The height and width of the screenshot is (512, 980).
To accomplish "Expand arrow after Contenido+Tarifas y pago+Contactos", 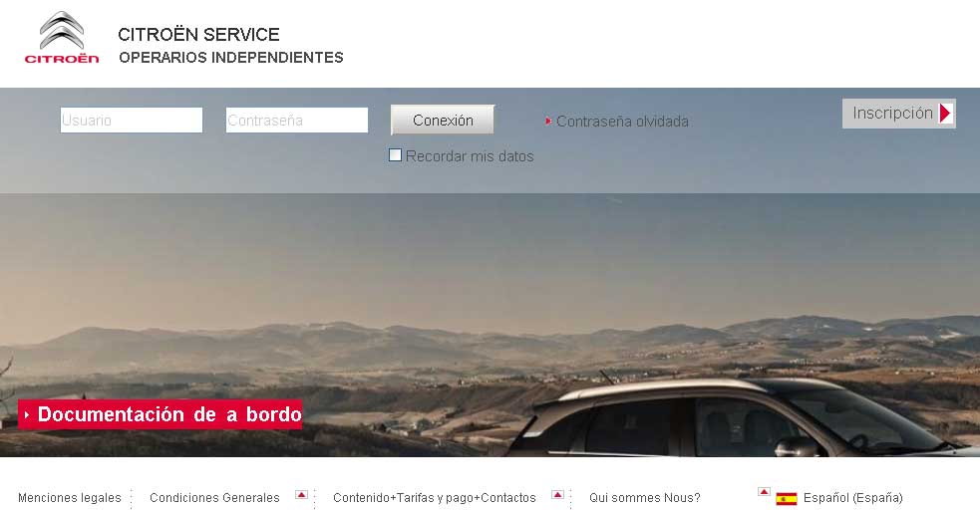I will [x=557, y=494].
